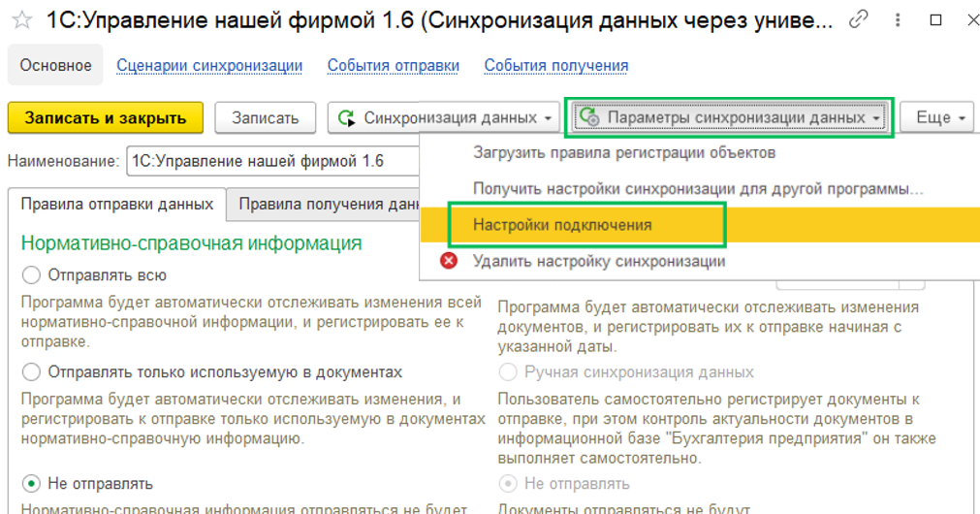Viewport: 980px width, 514px height.
Task: Click text starting Пользователь самостоятельно регистрирует документы
Action: (x=717, y=429)
